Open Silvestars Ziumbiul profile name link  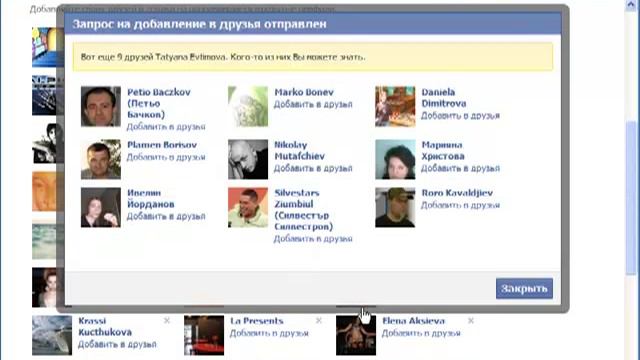coord(303,209)
